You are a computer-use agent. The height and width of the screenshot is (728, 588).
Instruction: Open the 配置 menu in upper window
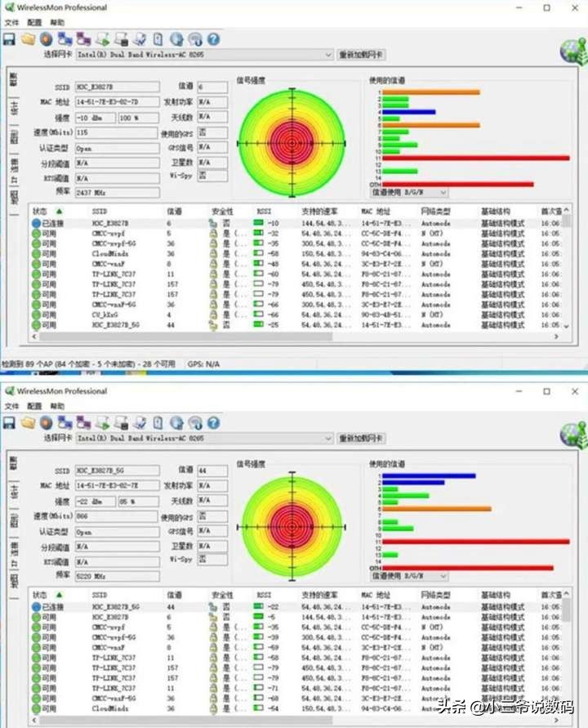34,22
